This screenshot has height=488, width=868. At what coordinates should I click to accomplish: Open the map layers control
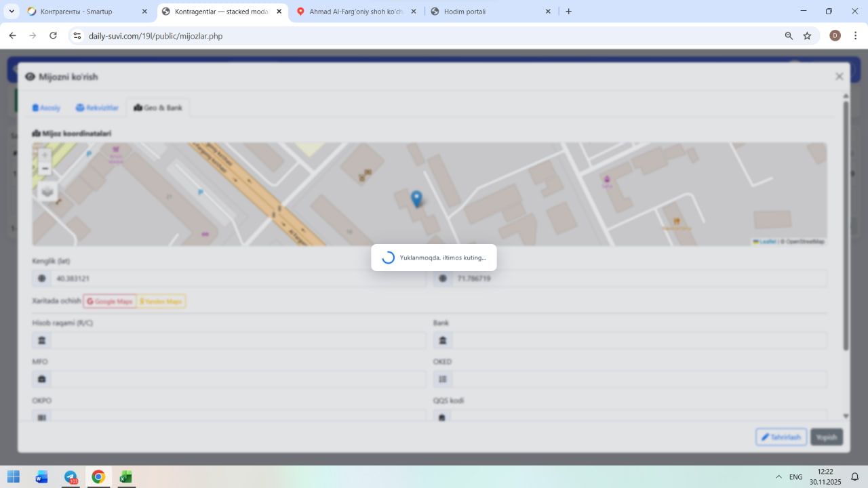coord(47,192)
